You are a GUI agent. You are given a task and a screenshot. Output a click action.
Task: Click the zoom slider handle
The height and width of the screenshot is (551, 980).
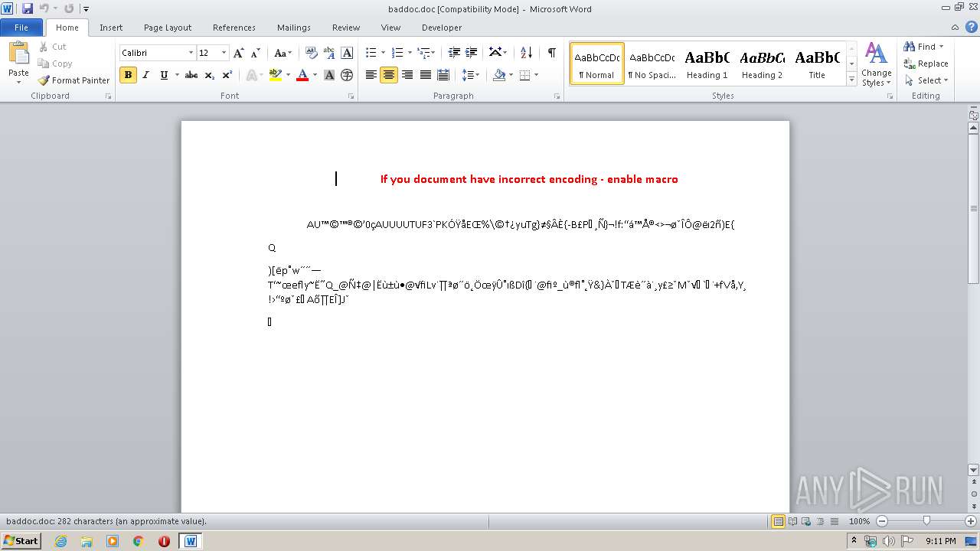tap(926, 521)
